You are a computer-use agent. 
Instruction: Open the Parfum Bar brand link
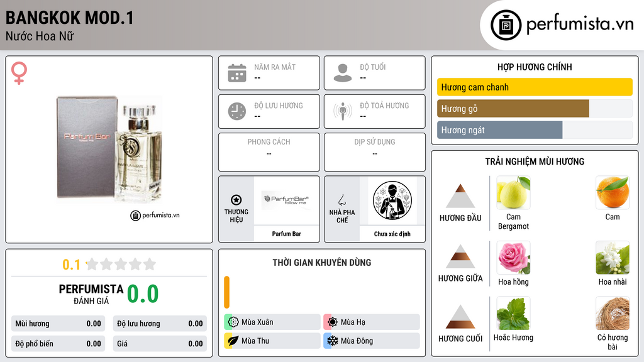[x=286, y=234]
